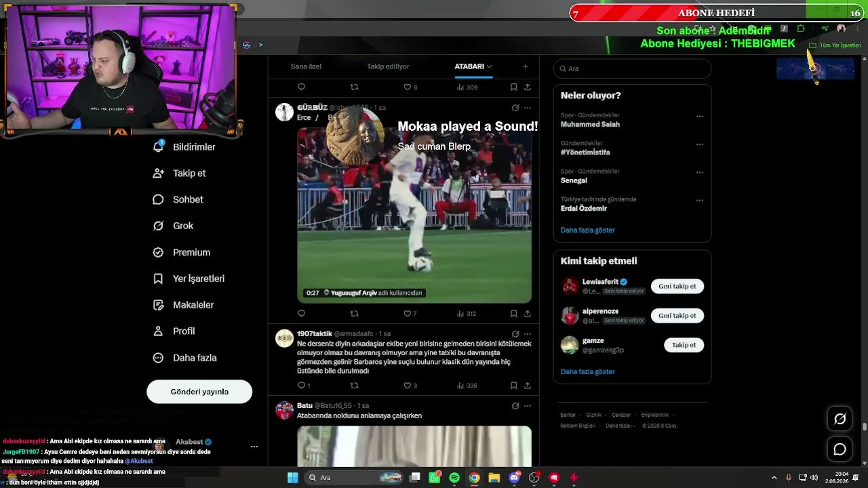The height and width of the screenshot is (488, 868).
Task: Ask Grok about the 1907taktik post
Action: point(515,333)
